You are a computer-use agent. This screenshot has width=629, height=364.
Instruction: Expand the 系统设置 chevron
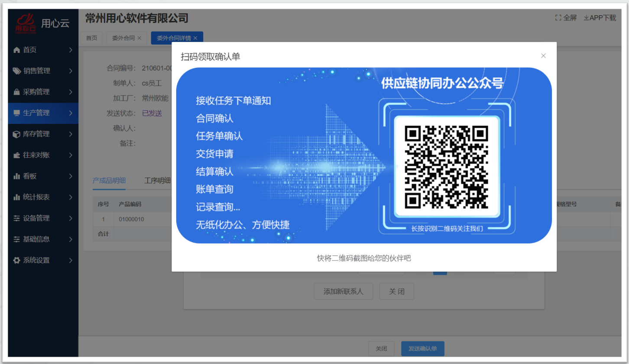point(71,260)
